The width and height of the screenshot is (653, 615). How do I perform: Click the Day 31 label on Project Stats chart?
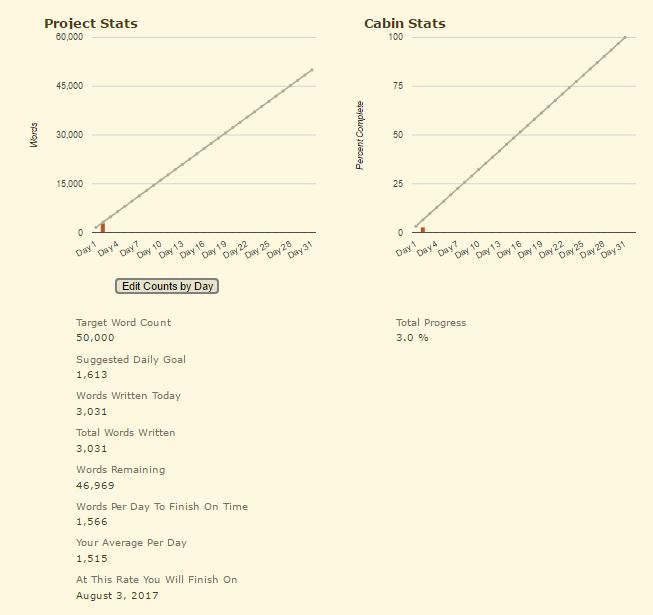(300, 249)
